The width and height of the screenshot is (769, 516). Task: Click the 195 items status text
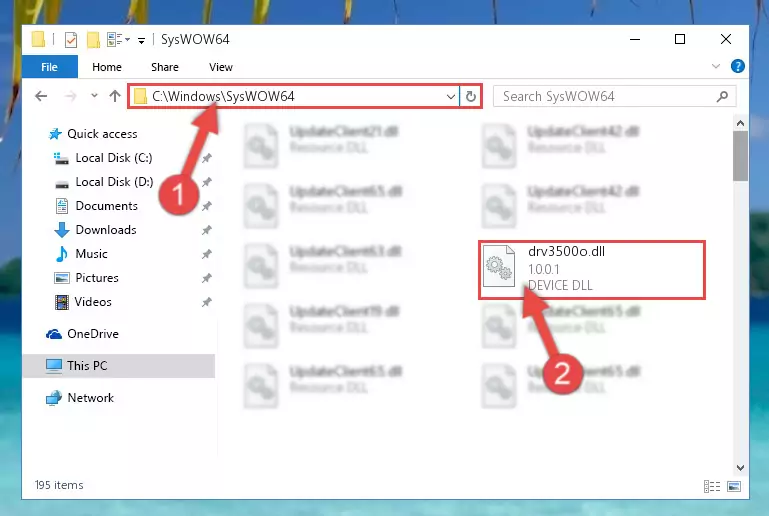pos(59,485)
